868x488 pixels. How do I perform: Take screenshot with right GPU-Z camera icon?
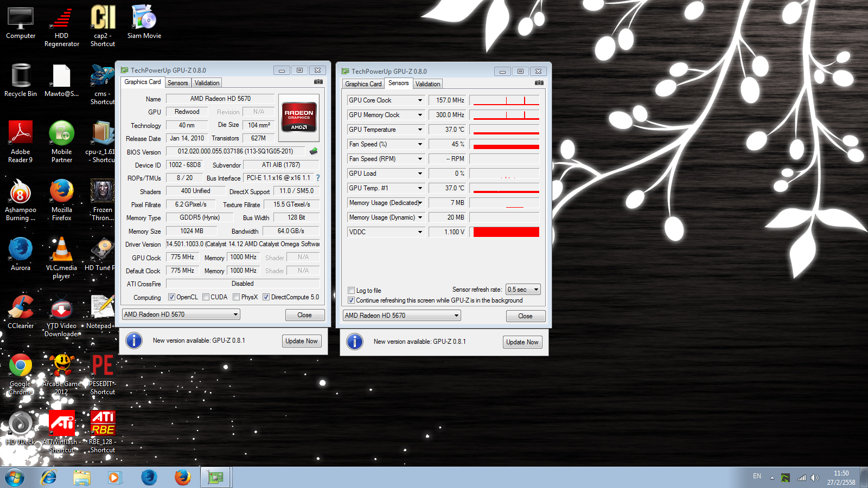tap(539, 83)
